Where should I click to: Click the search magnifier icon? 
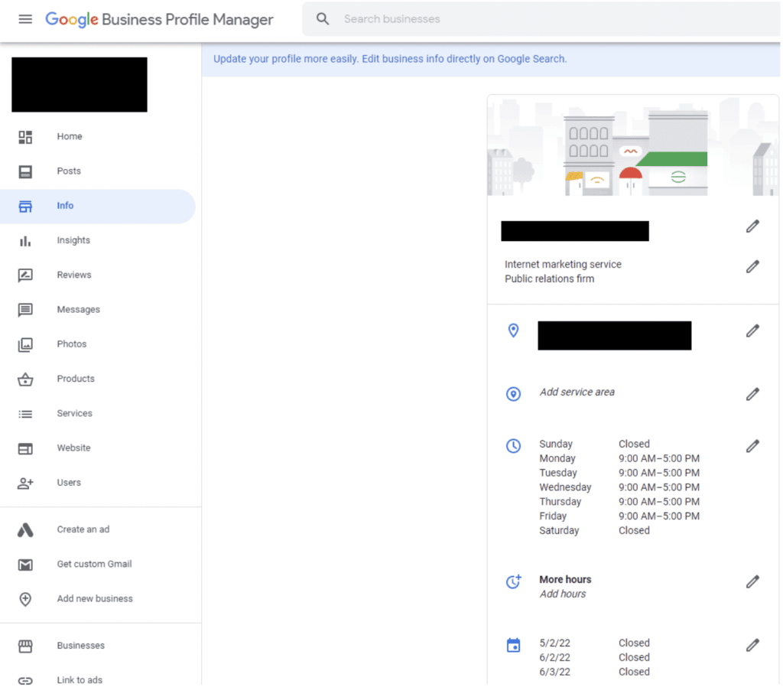[323, 19]
